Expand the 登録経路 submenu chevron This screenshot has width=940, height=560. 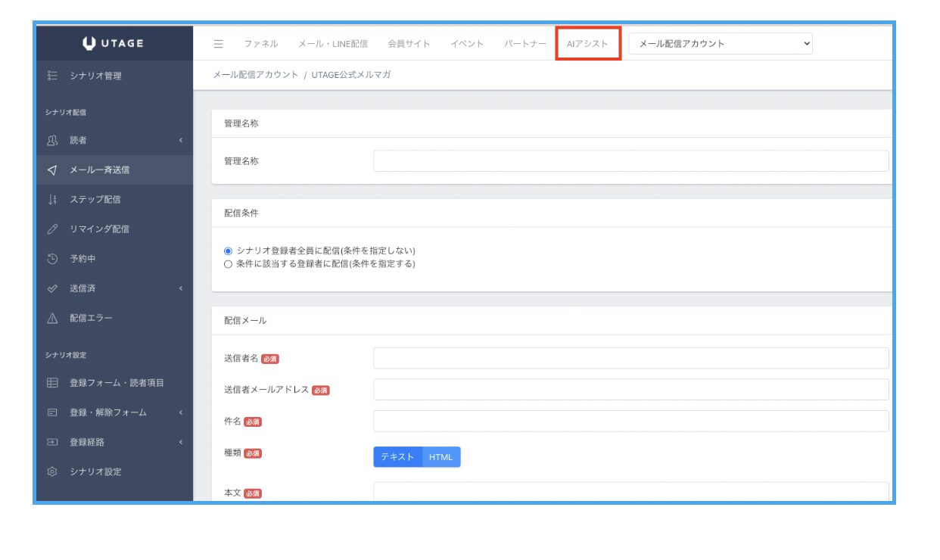[181, 442]
